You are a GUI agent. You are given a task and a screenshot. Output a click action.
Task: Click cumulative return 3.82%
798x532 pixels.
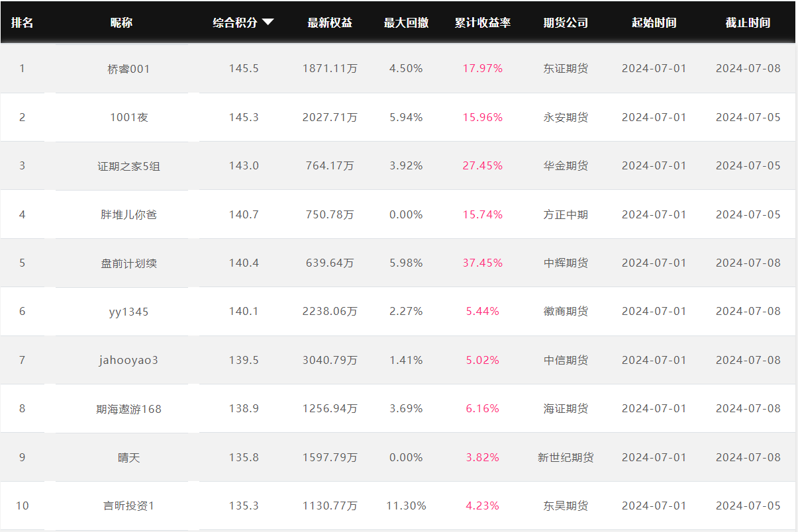(x=483, y=457)
